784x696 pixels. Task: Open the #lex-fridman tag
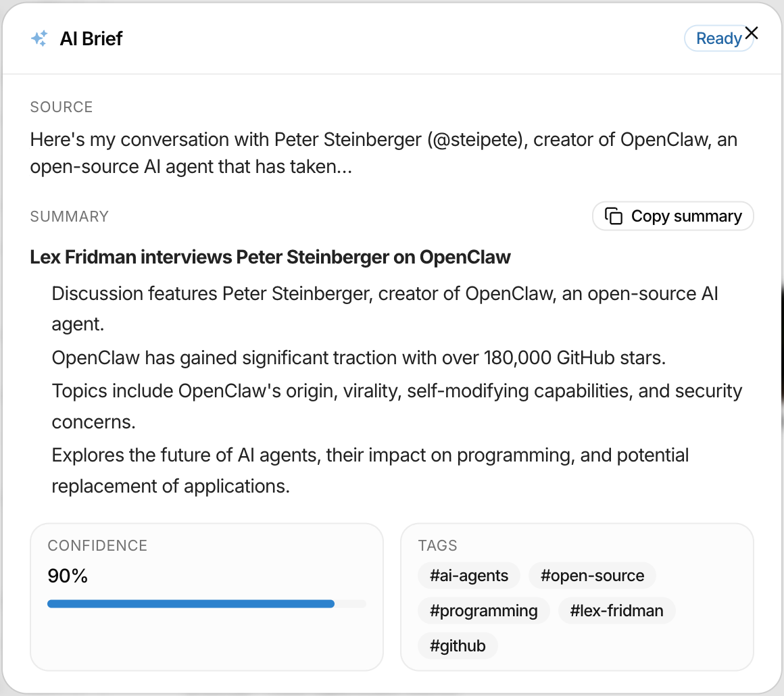coord(616,610)
